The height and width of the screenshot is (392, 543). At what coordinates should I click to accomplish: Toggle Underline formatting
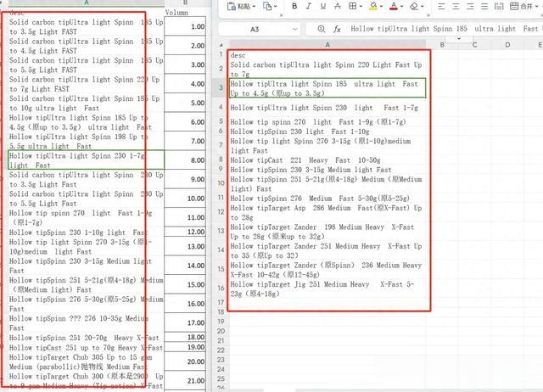point(323,6)
